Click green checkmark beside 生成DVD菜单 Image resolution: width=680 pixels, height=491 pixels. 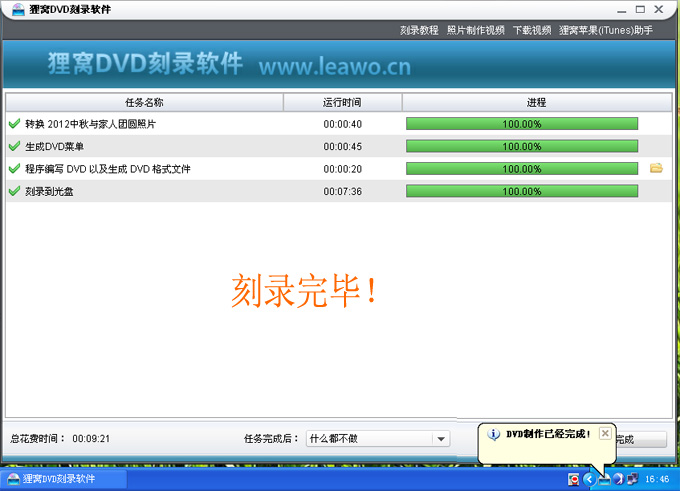pos(14,146)
